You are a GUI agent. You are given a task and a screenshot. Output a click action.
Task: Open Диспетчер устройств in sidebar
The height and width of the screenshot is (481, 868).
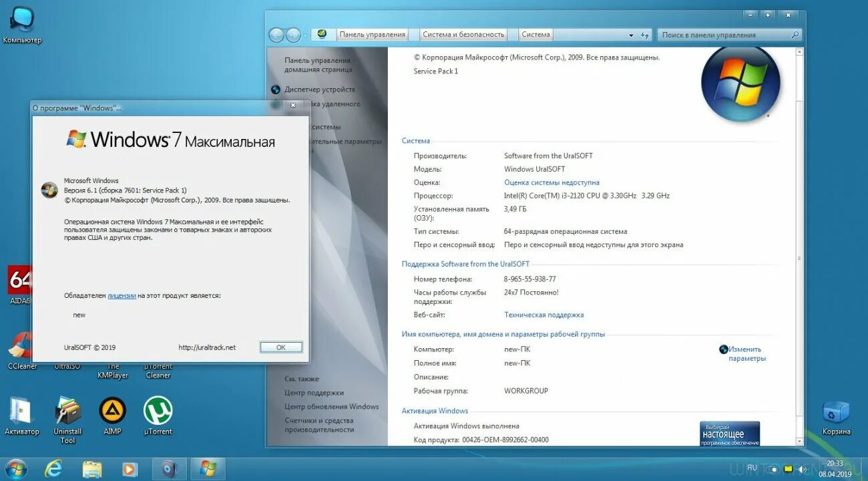pyautogui.click(x=320, y=90)
